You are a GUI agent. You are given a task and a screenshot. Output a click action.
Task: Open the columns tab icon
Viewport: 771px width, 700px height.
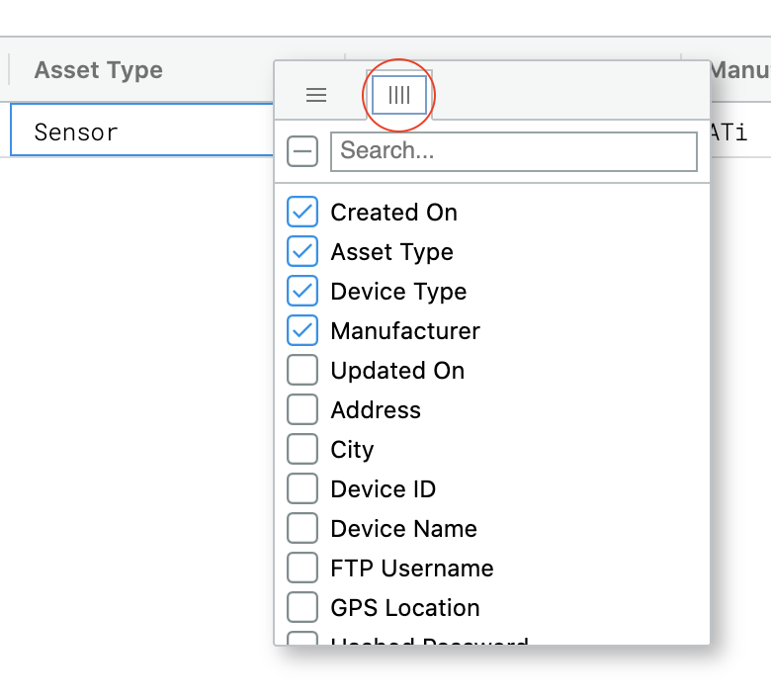pos(399,95)
